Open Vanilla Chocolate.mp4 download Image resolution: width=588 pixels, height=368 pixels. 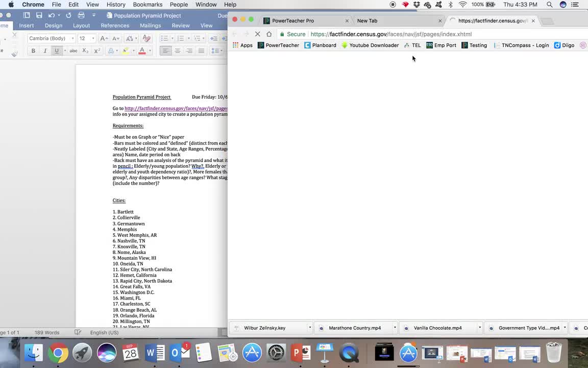point(437,328)
